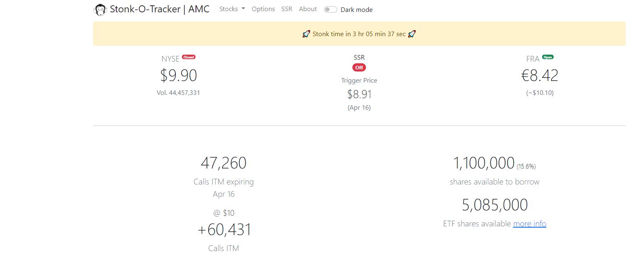Image resolution: width=644 pixels, height=279 pixels.
Task: Click the left rocket icon in banner
Action: 306,34
